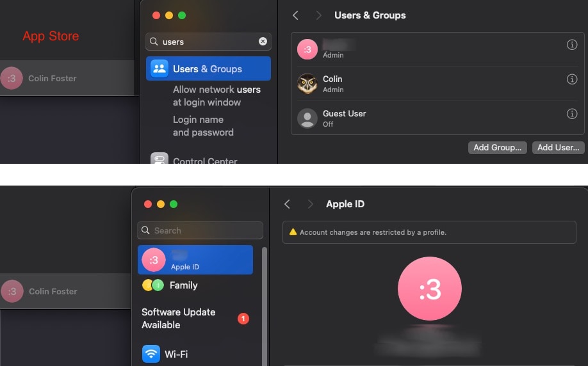Go forward in Apple ID window
This screenshot has width=588, height=366.
(x=310, y=204)
